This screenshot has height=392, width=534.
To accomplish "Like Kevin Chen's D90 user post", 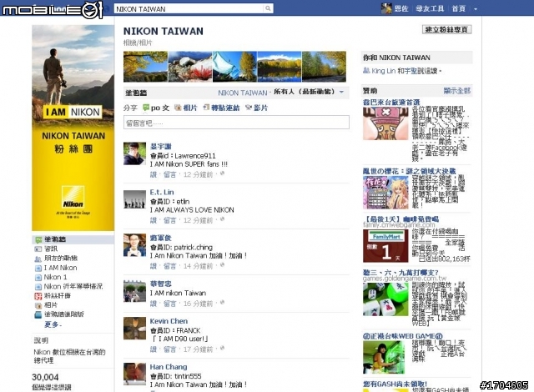I will click(154, 349).
